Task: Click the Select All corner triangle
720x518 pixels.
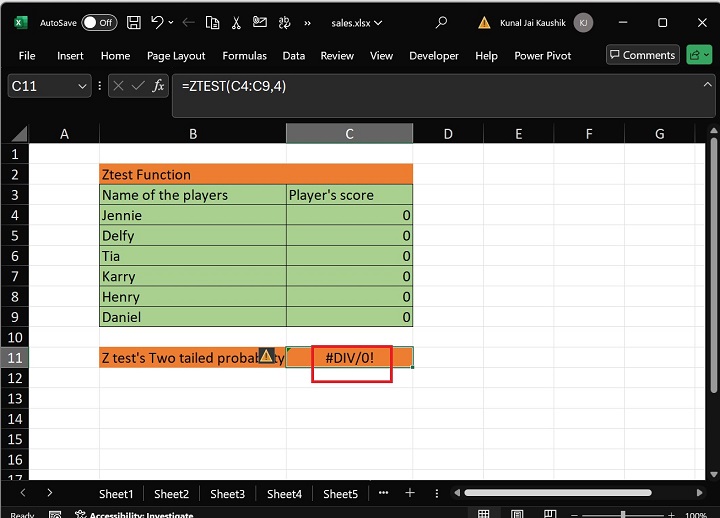Action: coord(19,134)
